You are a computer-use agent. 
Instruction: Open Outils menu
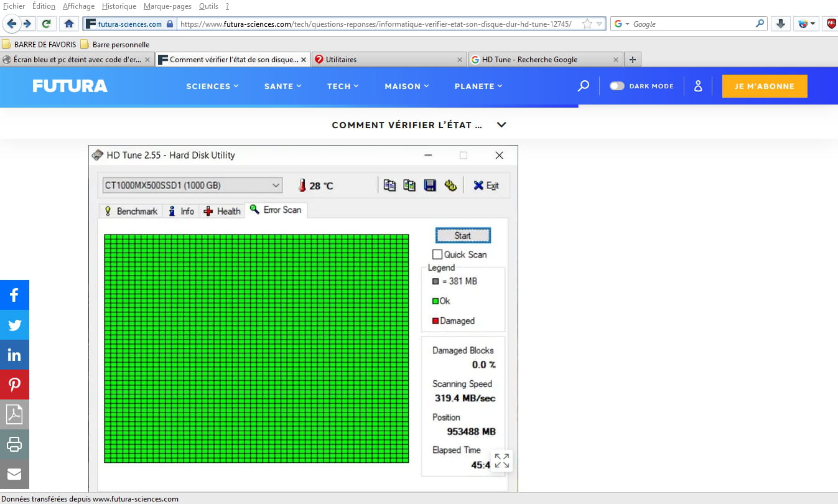(x=208, y=6)
